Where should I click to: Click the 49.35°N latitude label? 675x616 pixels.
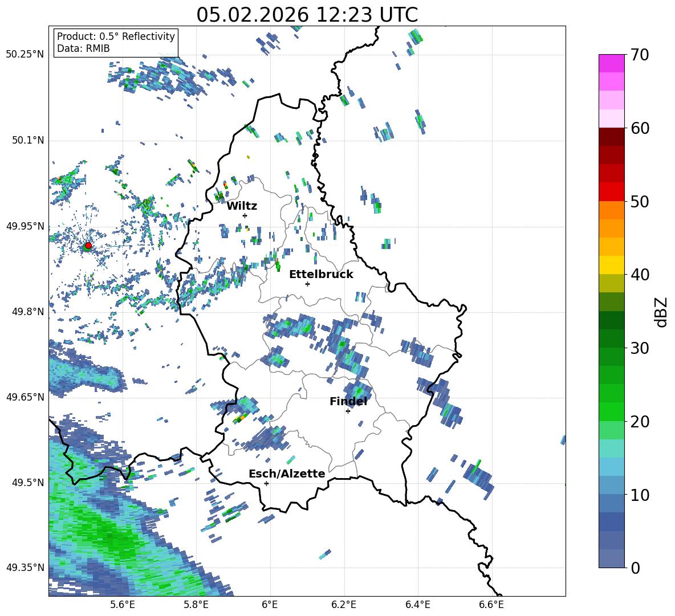pyautogui.click(x=25, y=568)
